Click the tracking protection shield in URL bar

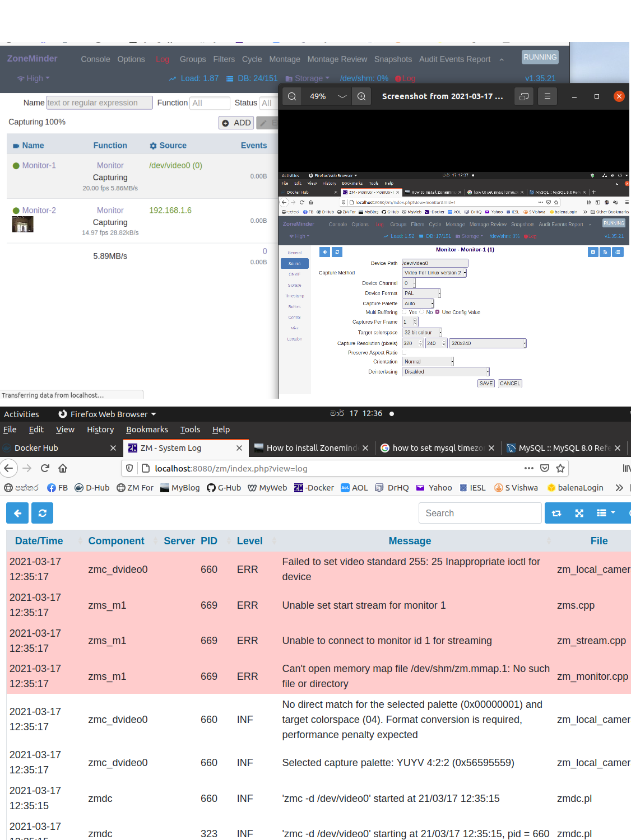pyautogui.click(x=129, y=468)
